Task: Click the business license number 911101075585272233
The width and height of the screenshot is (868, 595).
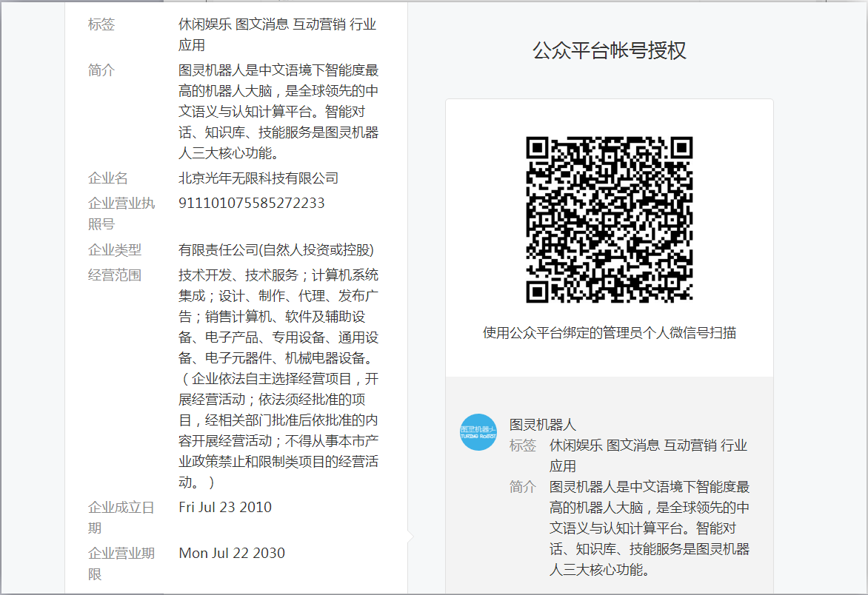Action: (x=251, y=203)
